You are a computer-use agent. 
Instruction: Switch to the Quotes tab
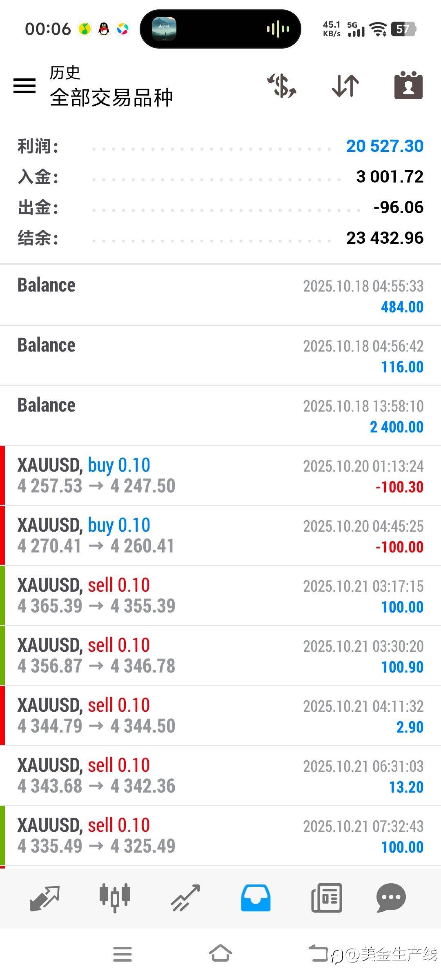point(45,898)
